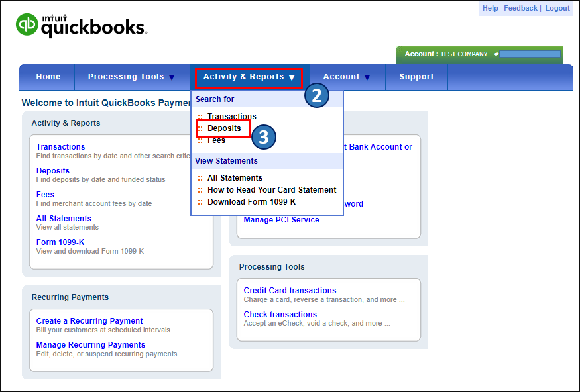Go to the Support tab

click(x=416, y=77)
